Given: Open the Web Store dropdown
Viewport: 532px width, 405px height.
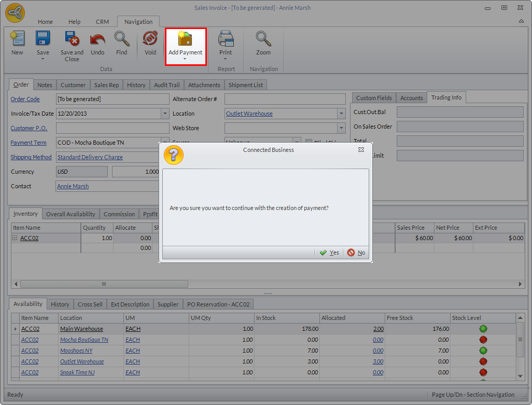Looking at the screenshot, I should tap(341, 128).
